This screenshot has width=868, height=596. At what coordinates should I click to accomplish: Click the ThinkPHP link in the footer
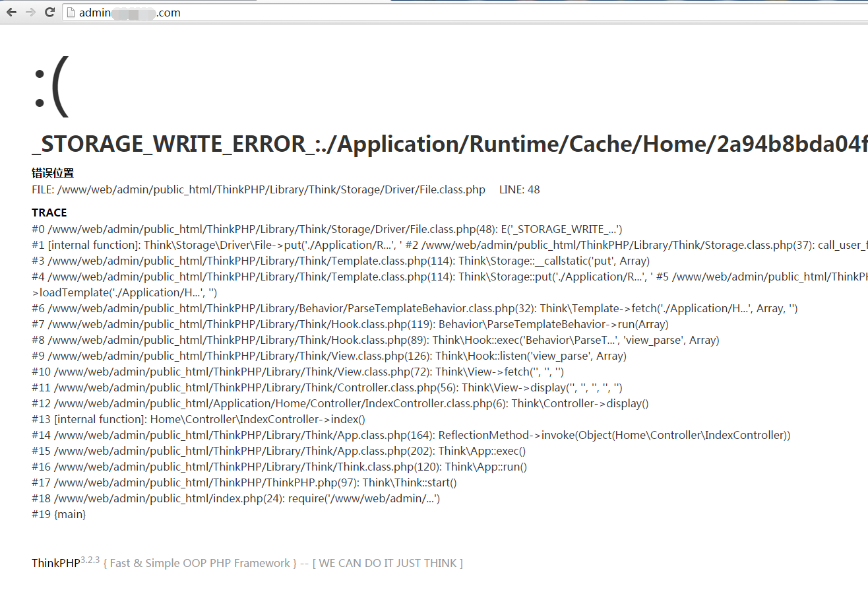pyautogui.click(x=55, y=564)
